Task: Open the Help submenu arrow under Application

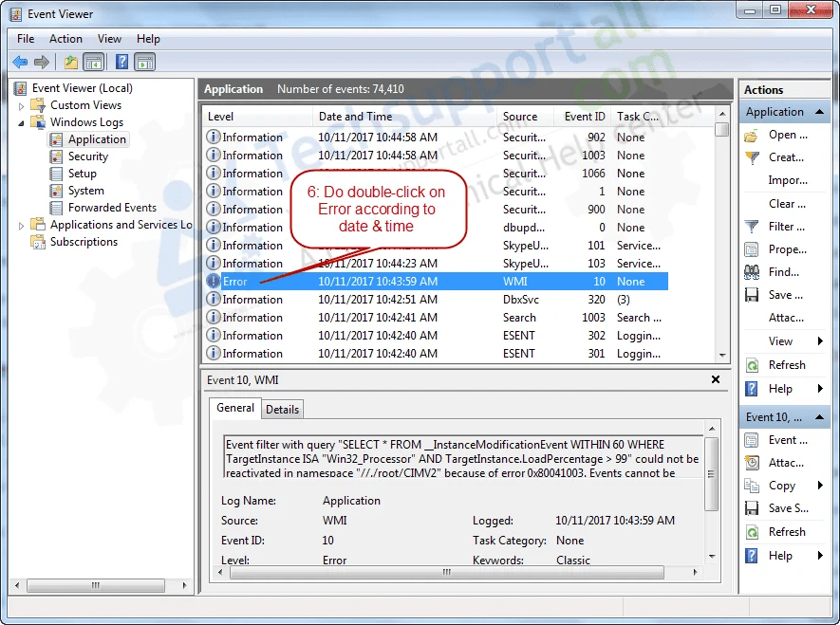Action: pos(820,389)
